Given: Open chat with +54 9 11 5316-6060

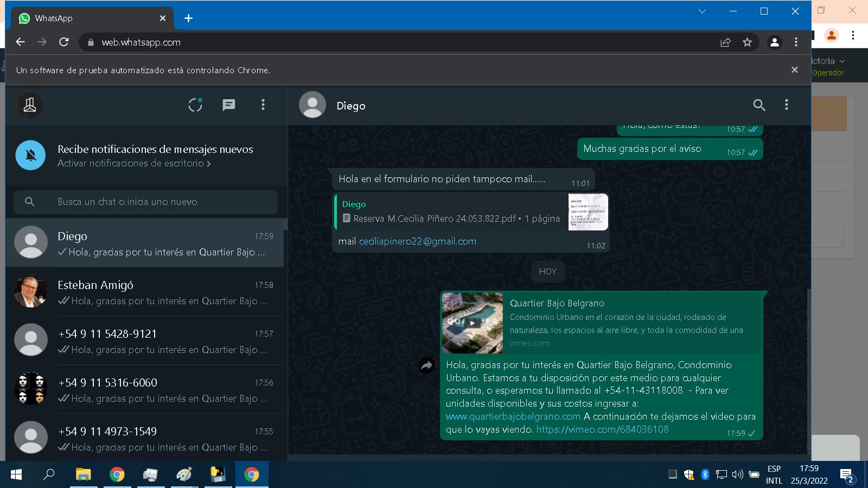Looking at the screenshot, I should pos(144,389).
